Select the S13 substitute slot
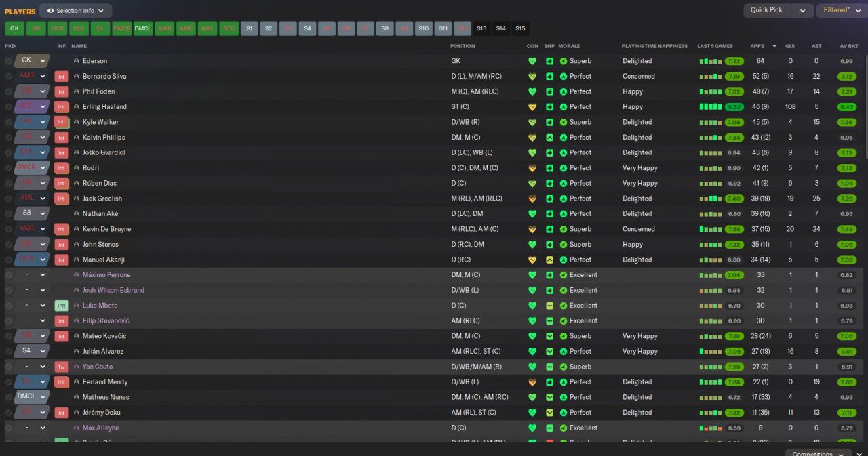The width and height of the screenshot is (868, 456). pos(481,28)
